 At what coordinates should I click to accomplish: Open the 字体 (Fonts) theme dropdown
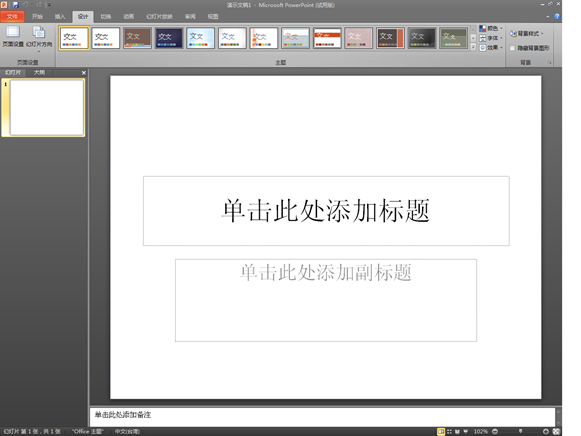(x=491, y=38)
